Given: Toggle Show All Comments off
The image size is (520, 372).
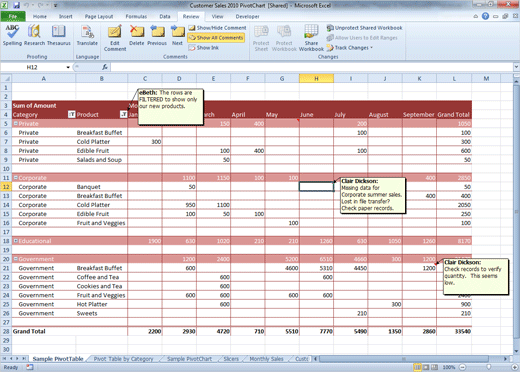Looking at the screenshot, I should (216, 38).
